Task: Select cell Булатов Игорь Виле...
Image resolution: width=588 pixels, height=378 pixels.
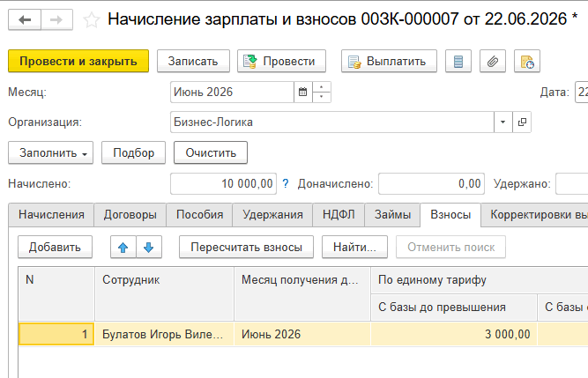Action: click(164, 334)
